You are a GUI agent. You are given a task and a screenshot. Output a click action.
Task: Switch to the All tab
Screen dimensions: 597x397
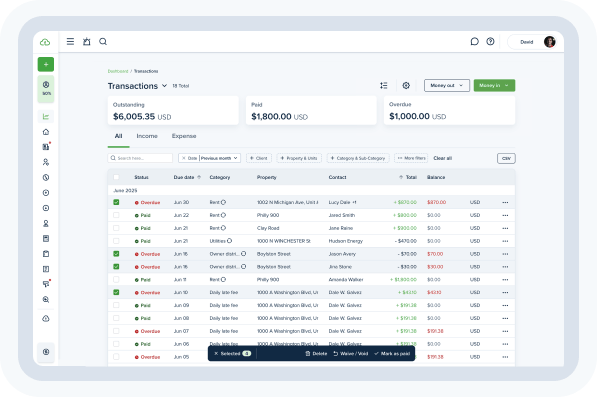pos(118,136)
